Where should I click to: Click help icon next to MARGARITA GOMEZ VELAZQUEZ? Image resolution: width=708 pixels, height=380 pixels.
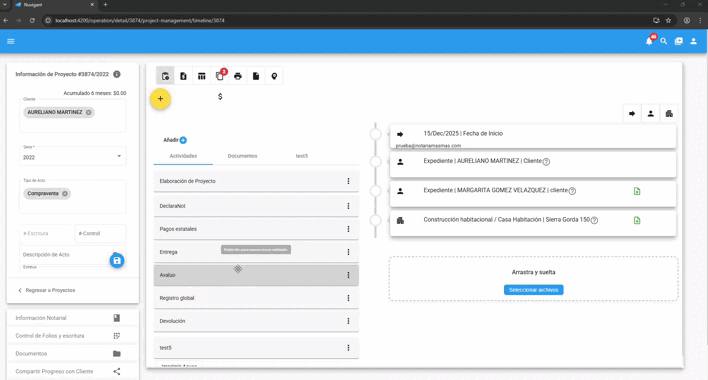click(x=573, y=191)
